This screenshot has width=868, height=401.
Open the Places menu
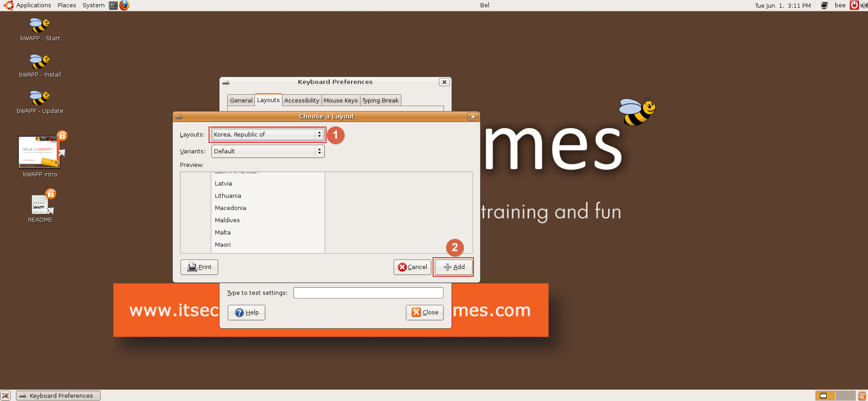click(67, 5)
